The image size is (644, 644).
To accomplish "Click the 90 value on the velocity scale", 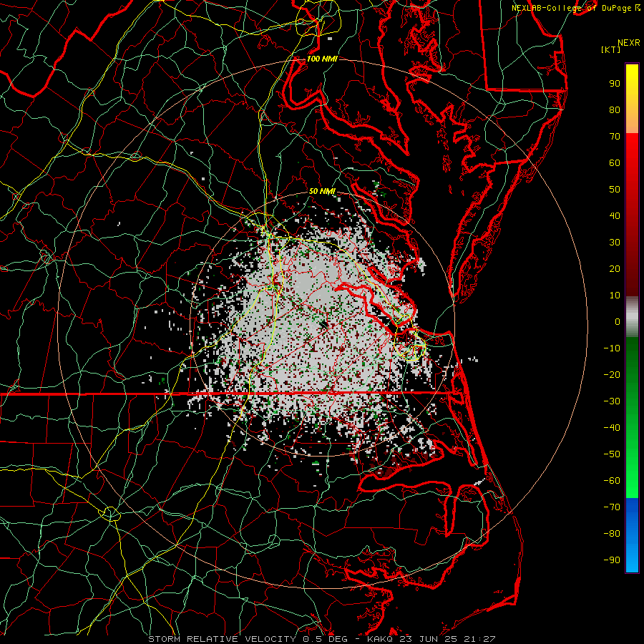I will click(x=615, y=84).
